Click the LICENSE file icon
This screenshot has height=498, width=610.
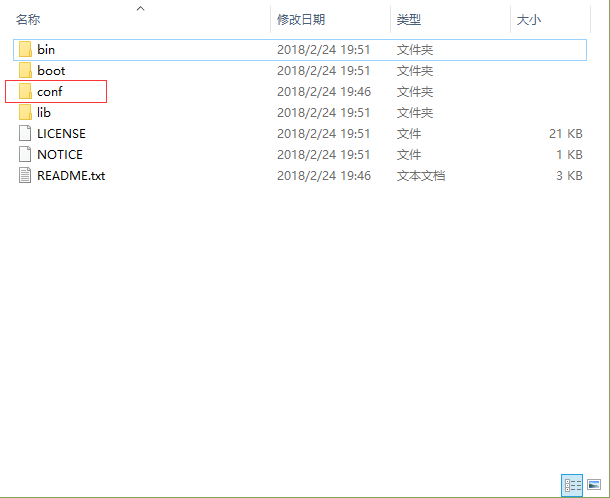(x=25, y=133)
